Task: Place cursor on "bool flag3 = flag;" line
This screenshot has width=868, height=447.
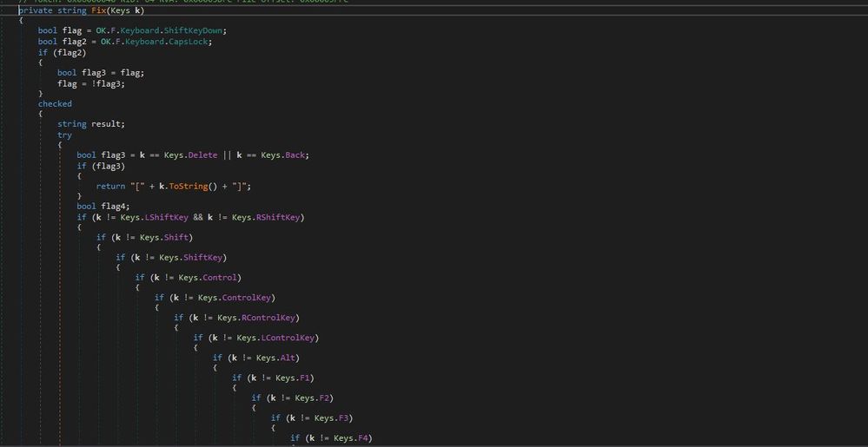Action: point(101,72)
